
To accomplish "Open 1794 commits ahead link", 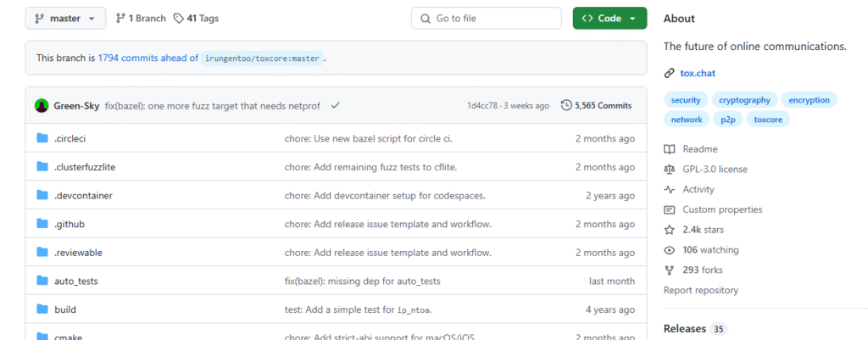I will (x=147, y=58).
